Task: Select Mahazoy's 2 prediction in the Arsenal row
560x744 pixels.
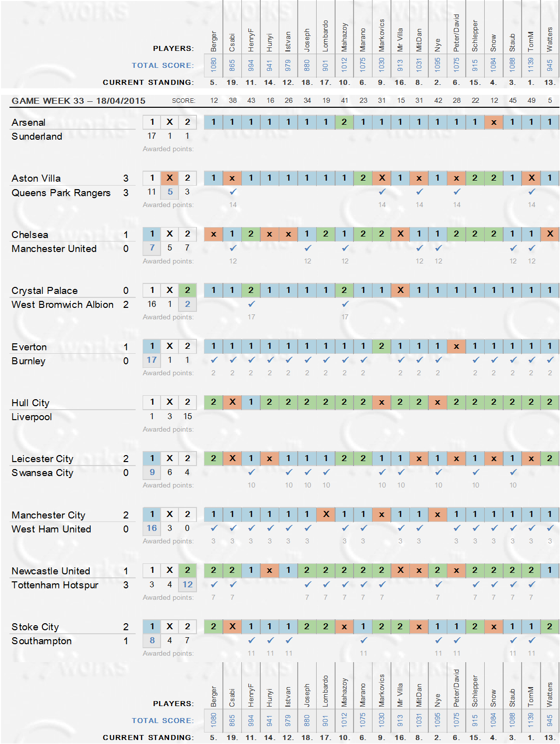Action: click(x=344, y=122)
